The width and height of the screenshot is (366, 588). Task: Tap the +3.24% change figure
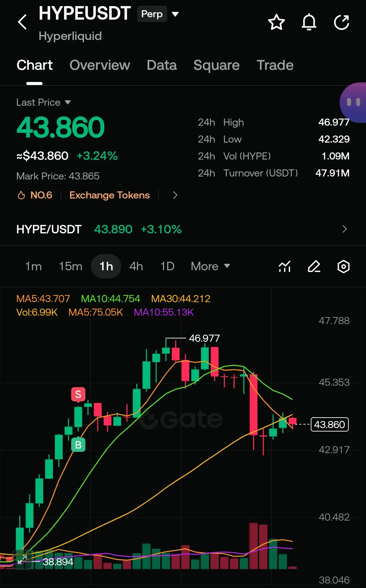coord(97,156)
